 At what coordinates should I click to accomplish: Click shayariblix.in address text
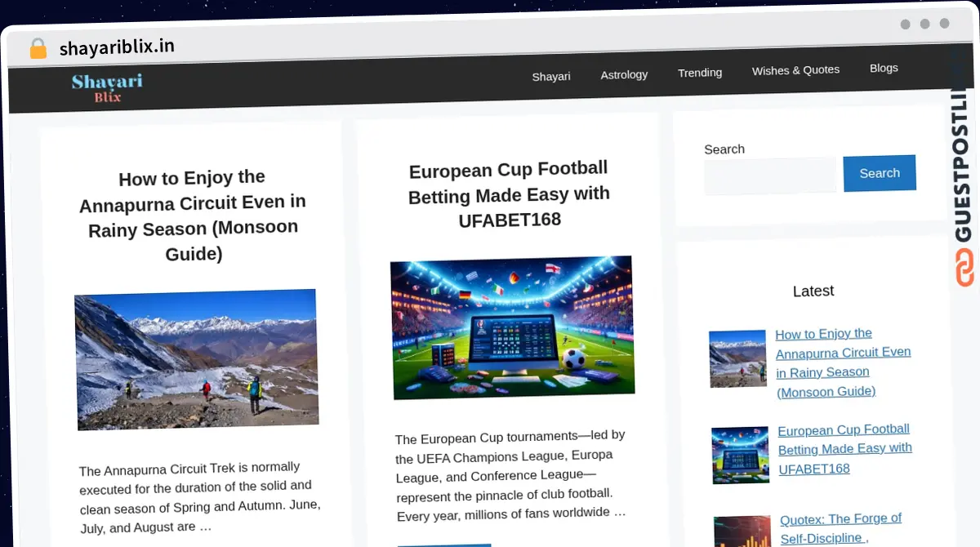[x=117, y=47]
